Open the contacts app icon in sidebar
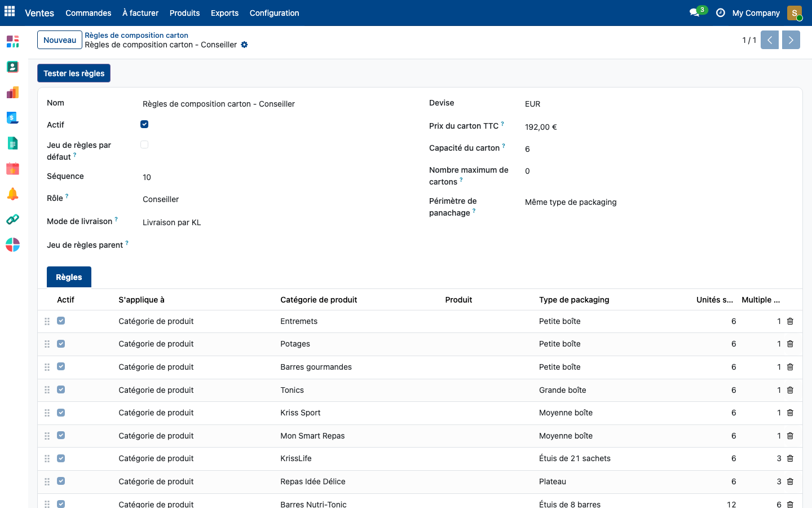This screenshot has width=812, height=508. coord(12,67)
